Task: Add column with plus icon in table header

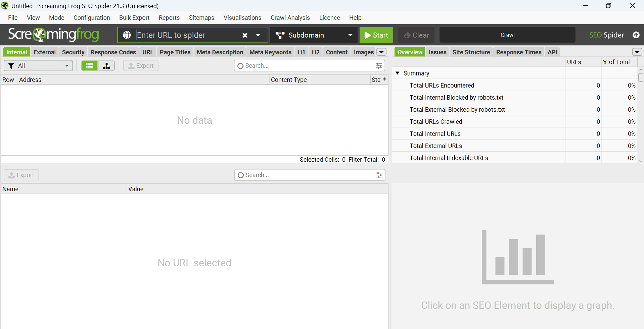Action: (384, 79)
